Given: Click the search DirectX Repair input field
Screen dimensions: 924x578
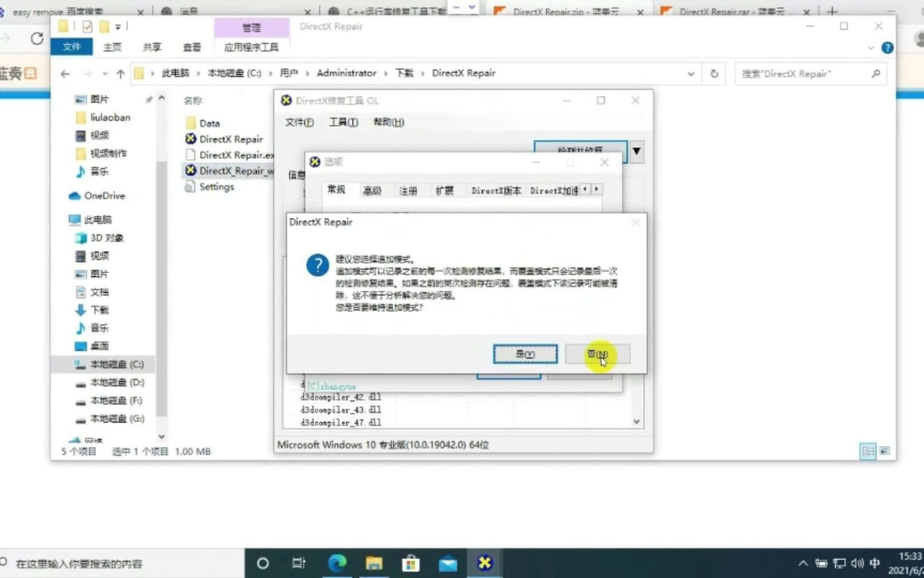Looking at the screenshot, I should (800, 73).
